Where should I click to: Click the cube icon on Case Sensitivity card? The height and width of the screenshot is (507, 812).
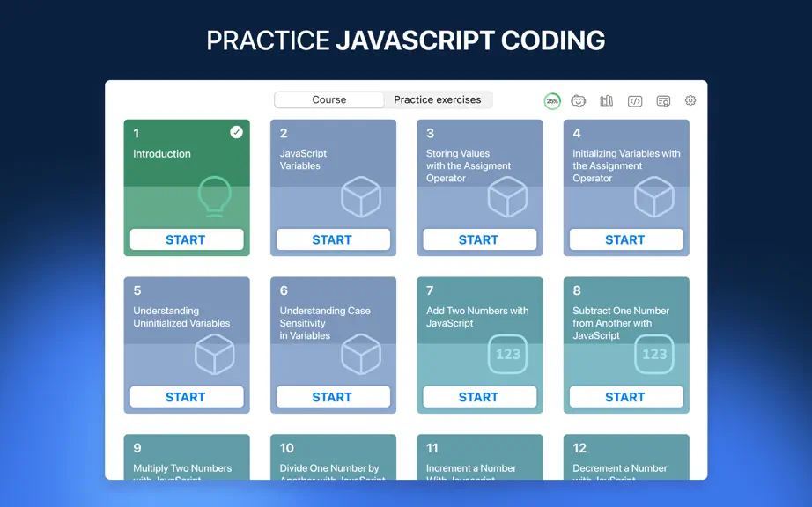pos(361,354)
